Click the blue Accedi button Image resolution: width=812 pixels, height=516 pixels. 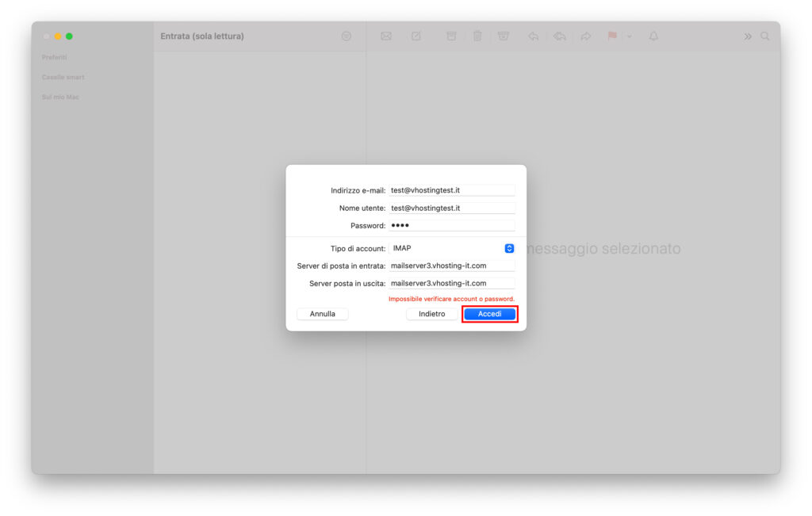pyautogui.click(x=489, y=314)
